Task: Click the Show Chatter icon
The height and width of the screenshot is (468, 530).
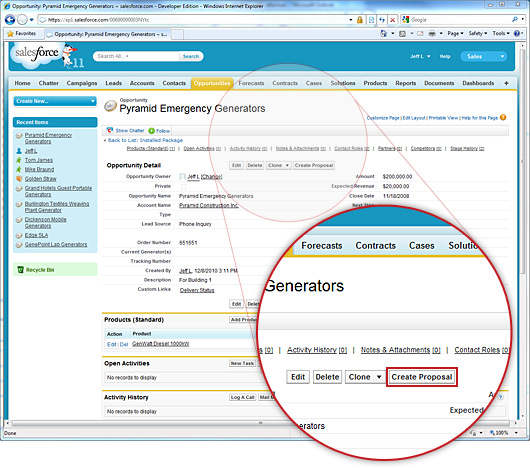Action: [x=110, y=130]
